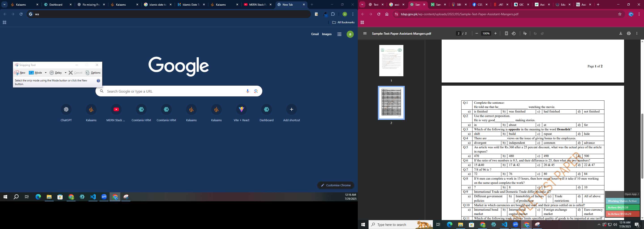The image size is (644, 229).
Task: Switch to the SBI tab
Action: pyautogui.click(x=459, y=4)
